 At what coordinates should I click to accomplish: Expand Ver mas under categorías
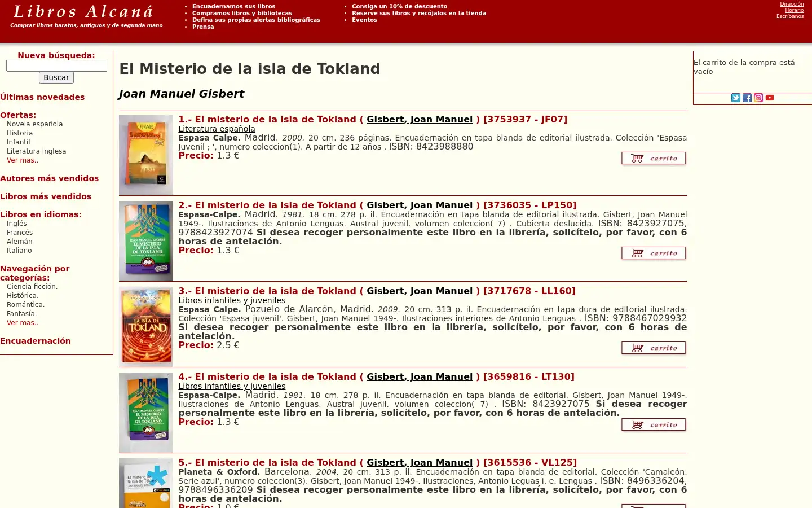23,323
